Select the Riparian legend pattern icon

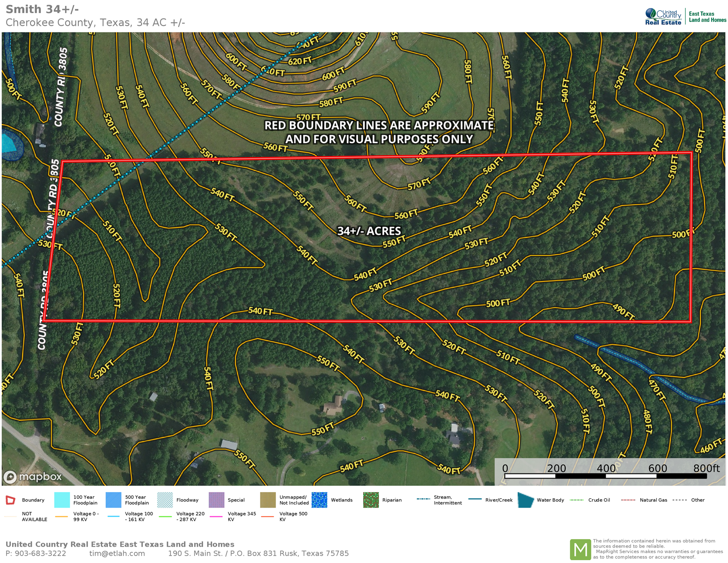click(x=371, y=500)
